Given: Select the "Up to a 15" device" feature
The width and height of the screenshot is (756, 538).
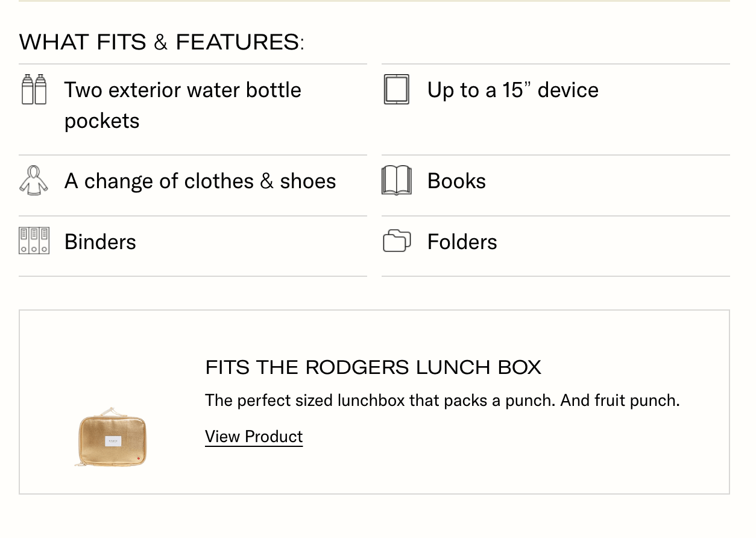Looking at the screenshot, I should click(512, 90).
